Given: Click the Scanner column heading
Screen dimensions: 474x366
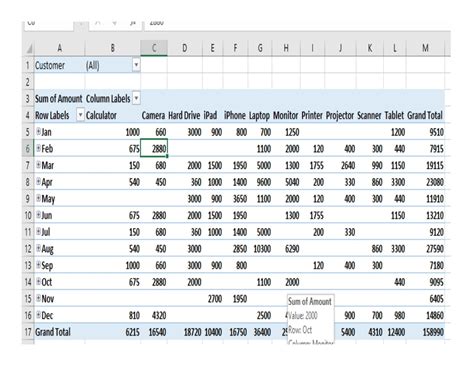Looking at the screenshot, I should (369, 115).
